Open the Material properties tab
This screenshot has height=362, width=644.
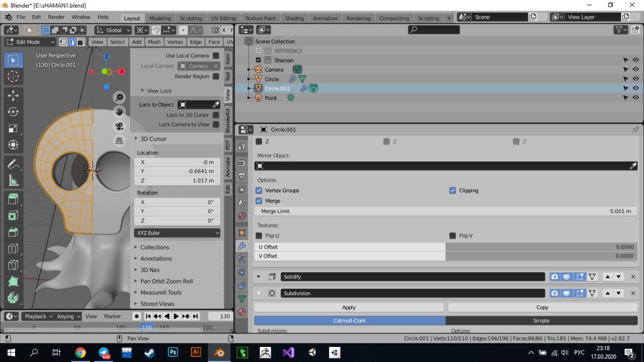(242, 312)
